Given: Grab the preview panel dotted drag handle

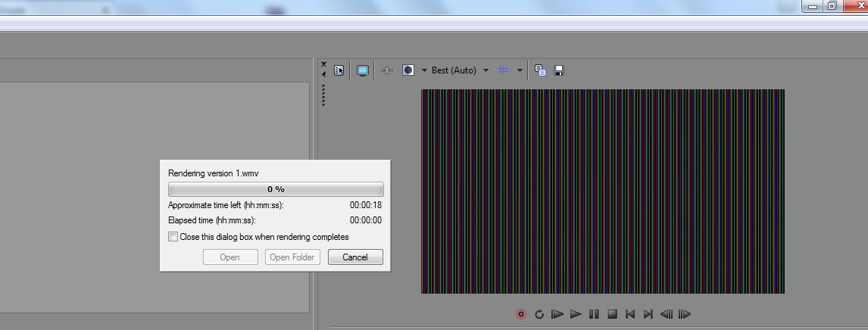Looking at the screenshot, I should point(324,95).
